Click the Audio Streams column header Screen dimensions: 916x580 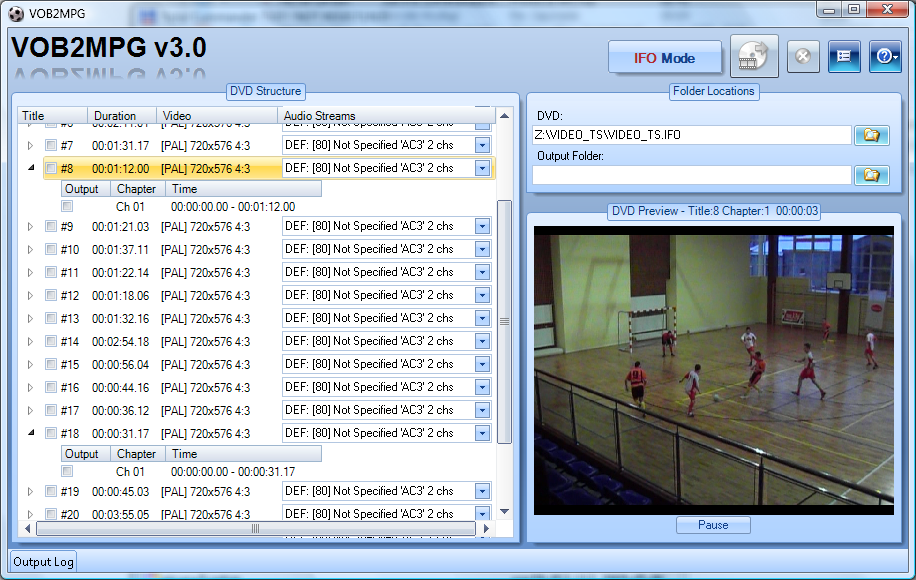click(386, 116)
